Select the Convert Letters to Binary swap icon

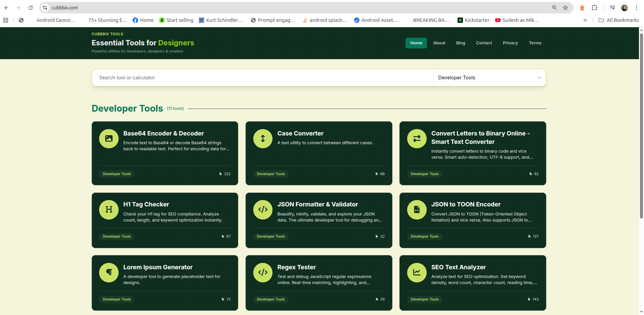tap(417, 138)
